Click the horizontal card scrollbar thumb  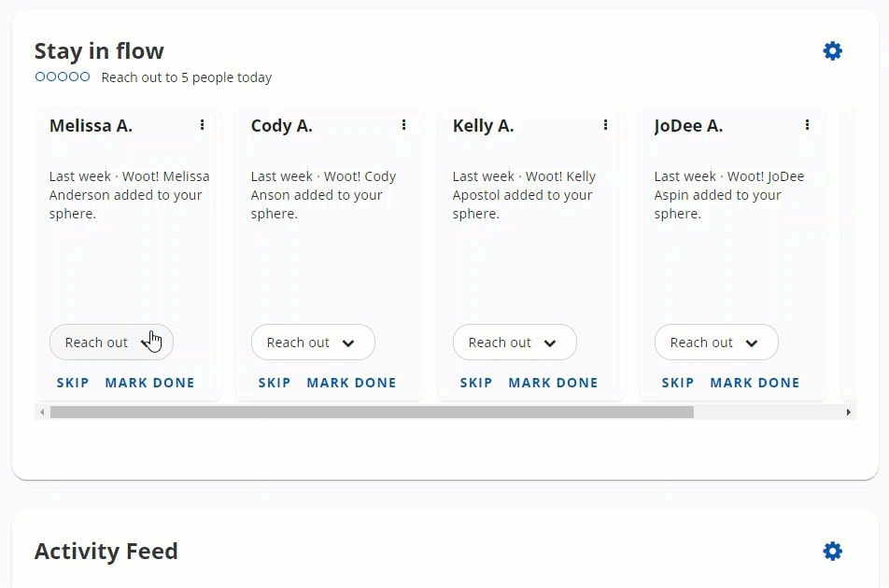coord(372,412)
